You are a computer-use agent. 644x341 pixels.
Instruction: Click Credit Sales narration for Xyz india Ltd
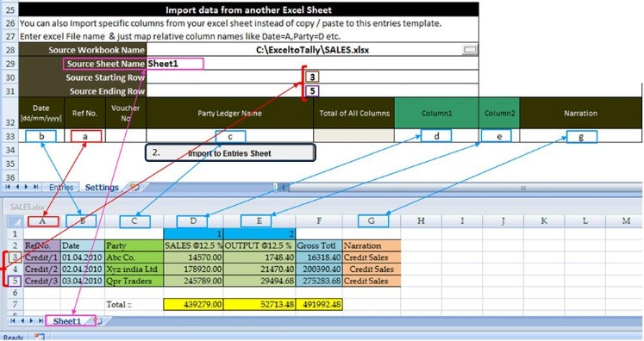[x=372, y=270]
